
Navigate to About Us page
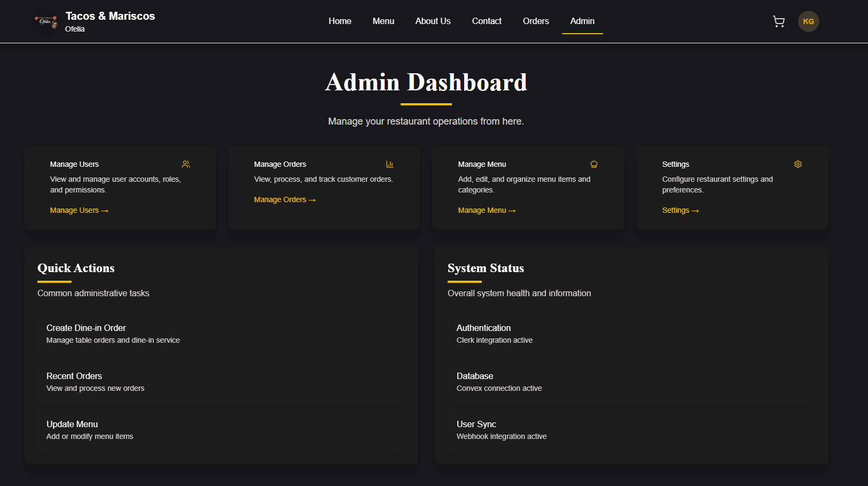click(x=433, y=21)
